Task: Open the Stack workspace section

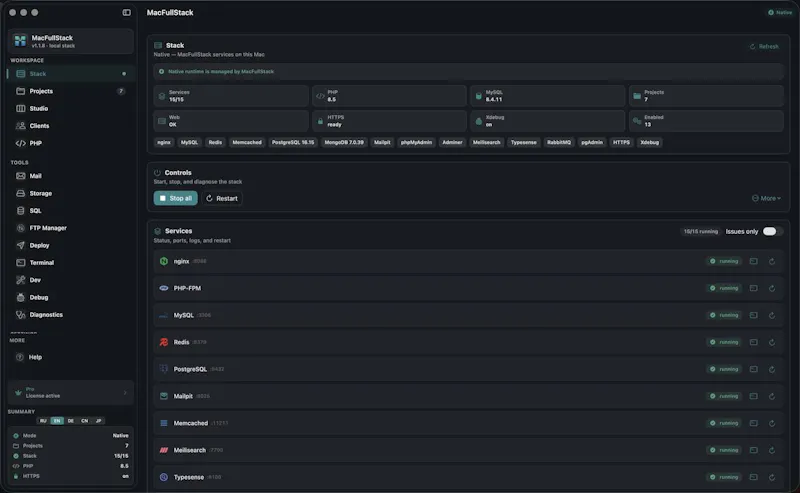Action: pyautogui.click(x=70, y=74)
